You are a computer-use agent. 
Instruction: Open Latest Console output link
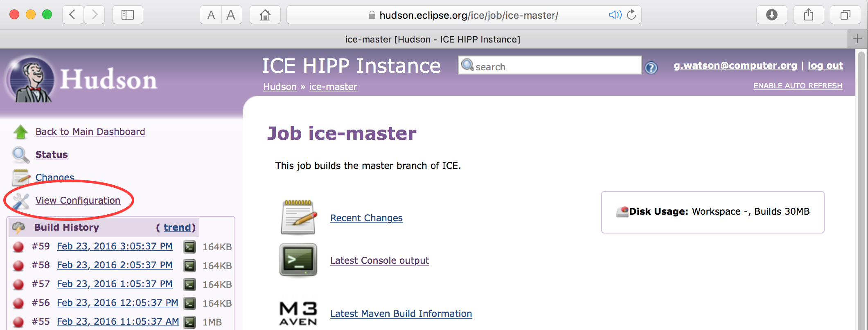(x=380, y=260)
